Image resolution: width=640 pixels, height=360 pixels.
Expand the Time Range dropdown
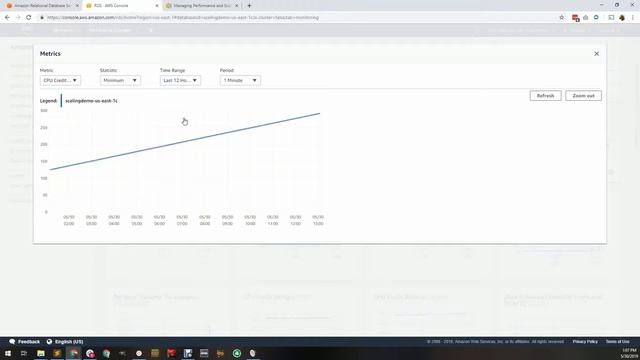180,80
